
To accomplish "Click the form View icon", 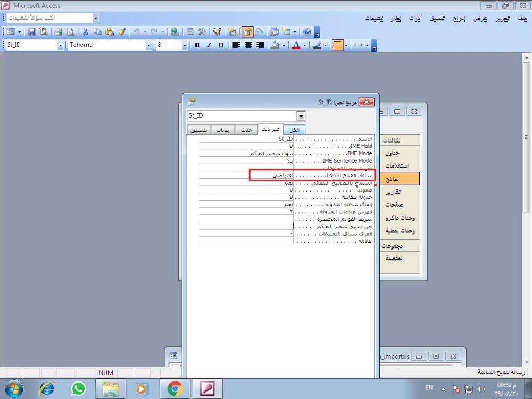I will click(11, 32).
